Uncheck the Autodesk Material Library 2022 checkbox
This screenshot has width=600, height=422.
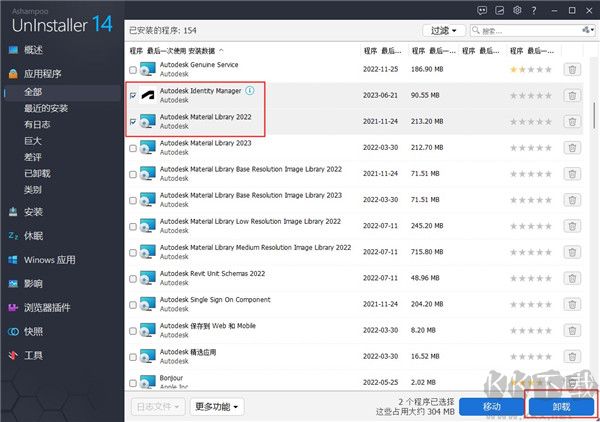133,122
